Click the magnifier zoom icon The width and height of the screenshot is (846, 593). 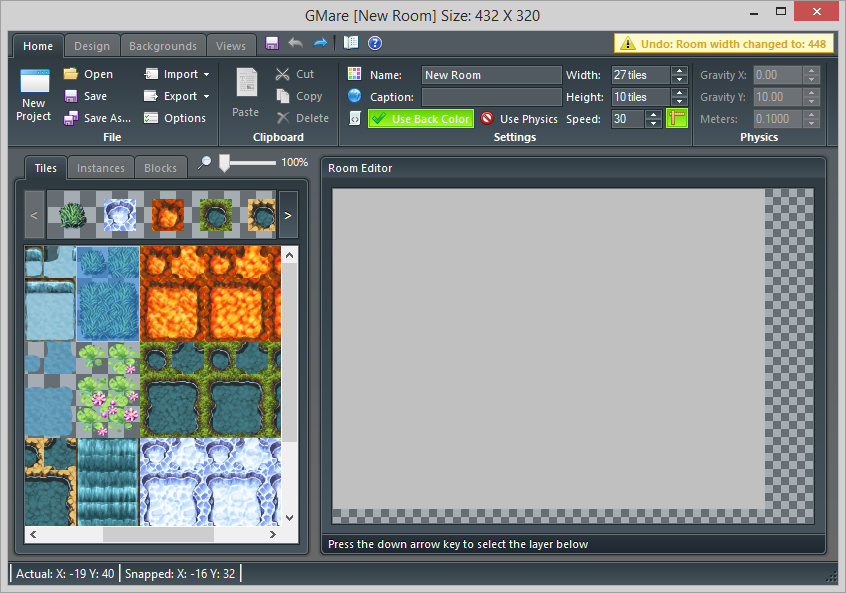tap(204, 162)
